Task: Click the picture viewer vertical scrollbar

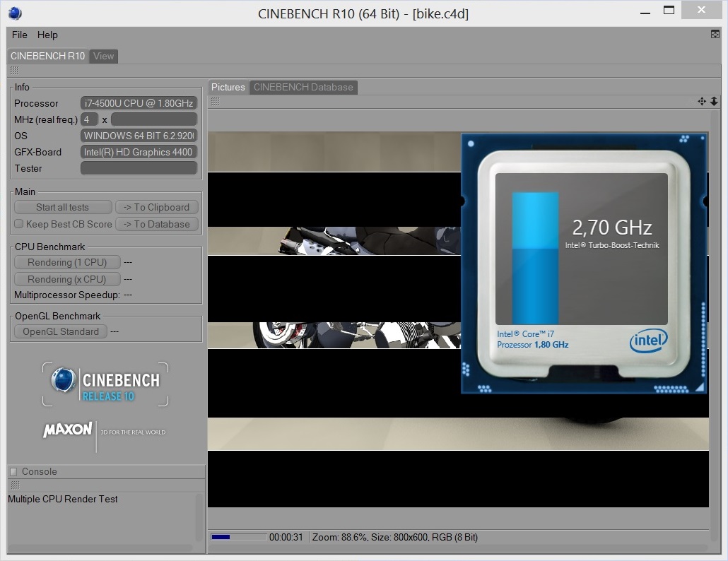Action: (714, 325)
